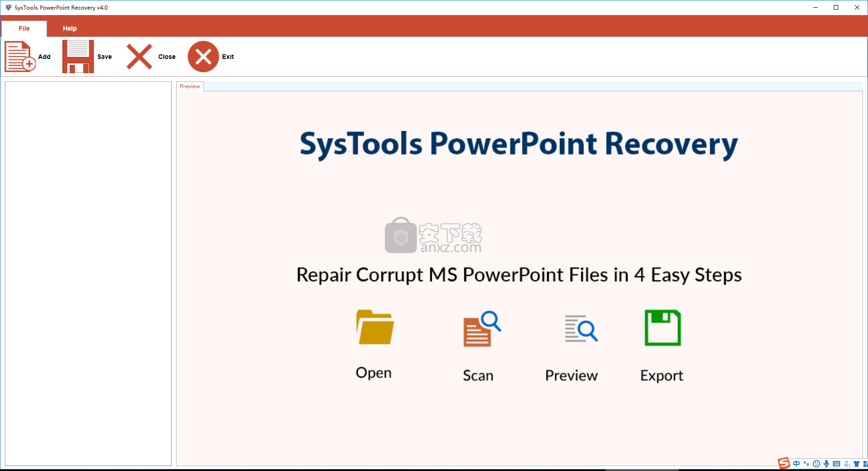Click the Add file toolbar icon
The image size is (868, 471).
coord(20,57)
